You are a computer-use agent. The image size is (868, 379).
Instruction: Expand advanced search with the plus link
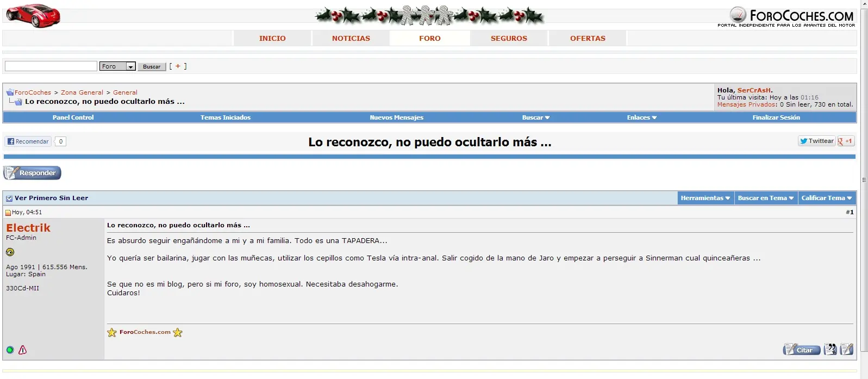[178, 66]
